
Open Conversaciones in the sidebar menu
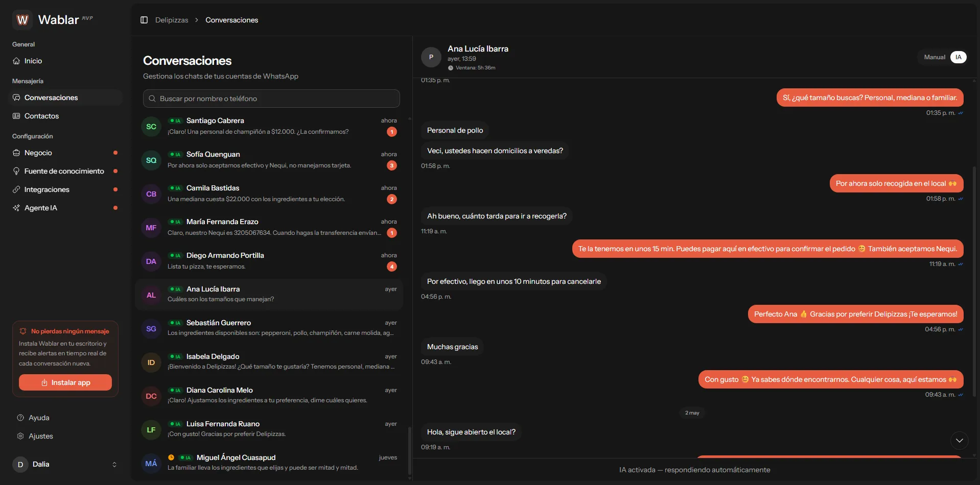(65, 98)
